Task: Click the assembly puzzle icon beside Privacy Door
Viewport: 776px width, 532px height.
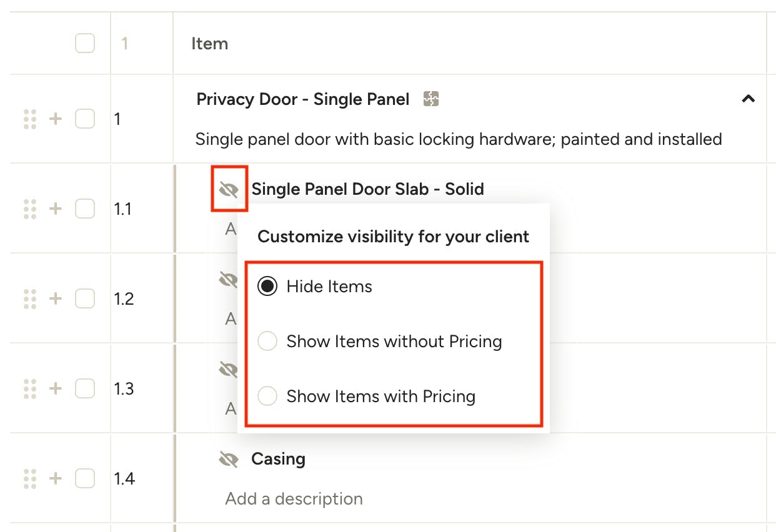Action: point(431,99)
